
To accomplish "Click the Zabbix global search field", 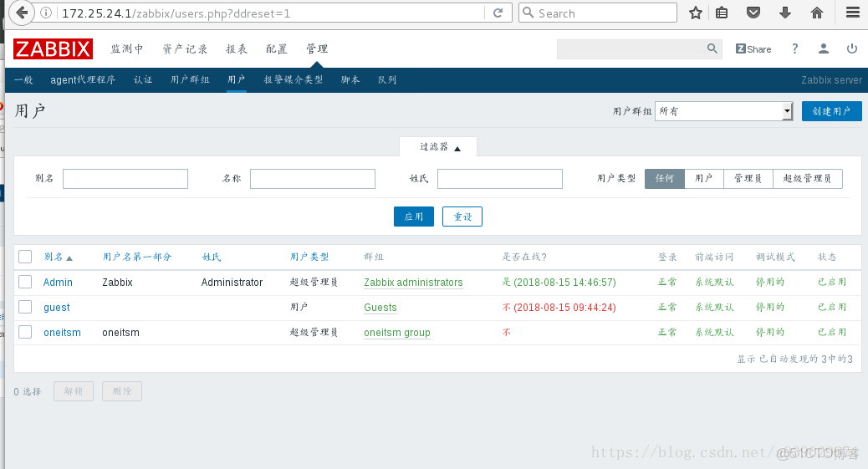I will pos(631,48).
